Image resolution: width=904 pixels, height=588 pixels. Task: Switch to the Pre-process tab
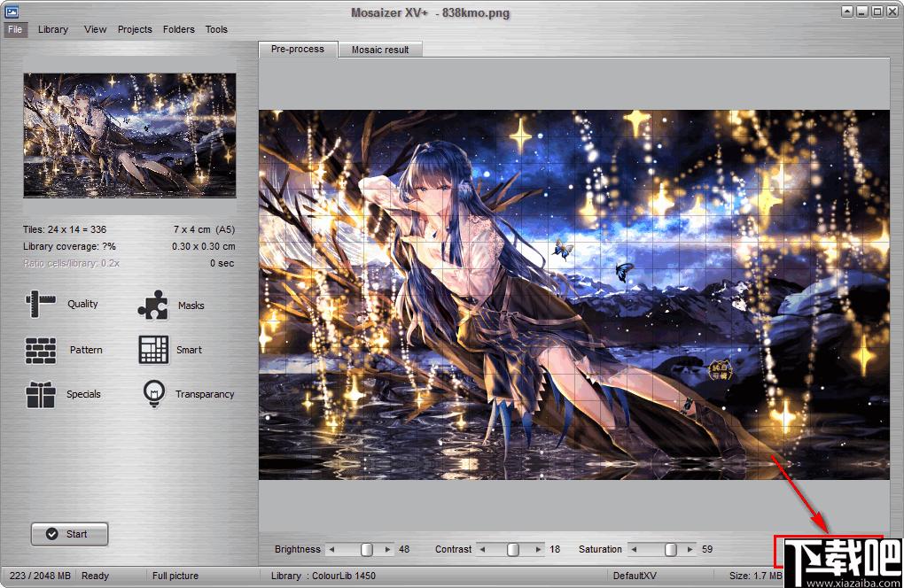tap(298, 50)
